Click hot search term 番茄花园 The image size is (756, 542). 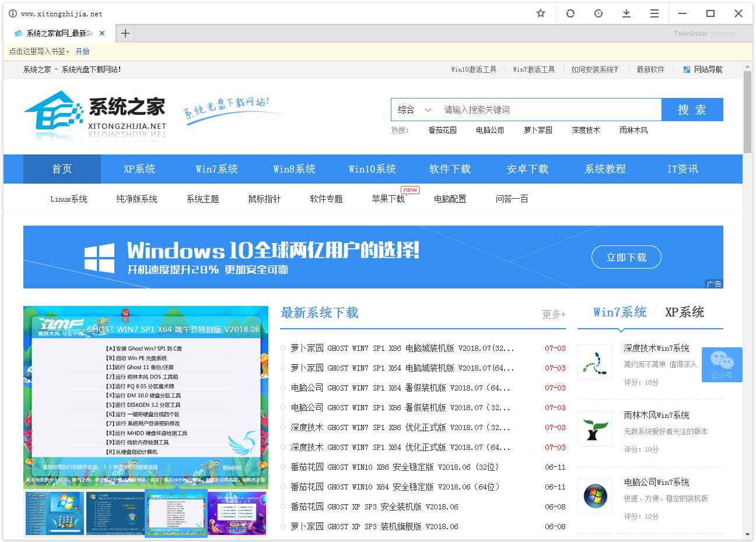click(442, 130)
